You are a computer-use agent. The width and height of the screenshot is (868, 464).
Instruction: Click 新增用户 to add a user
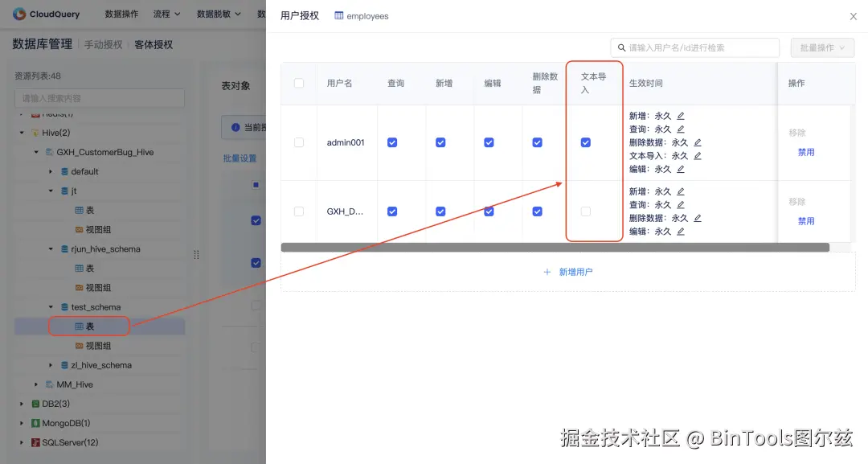click(568, 272)
